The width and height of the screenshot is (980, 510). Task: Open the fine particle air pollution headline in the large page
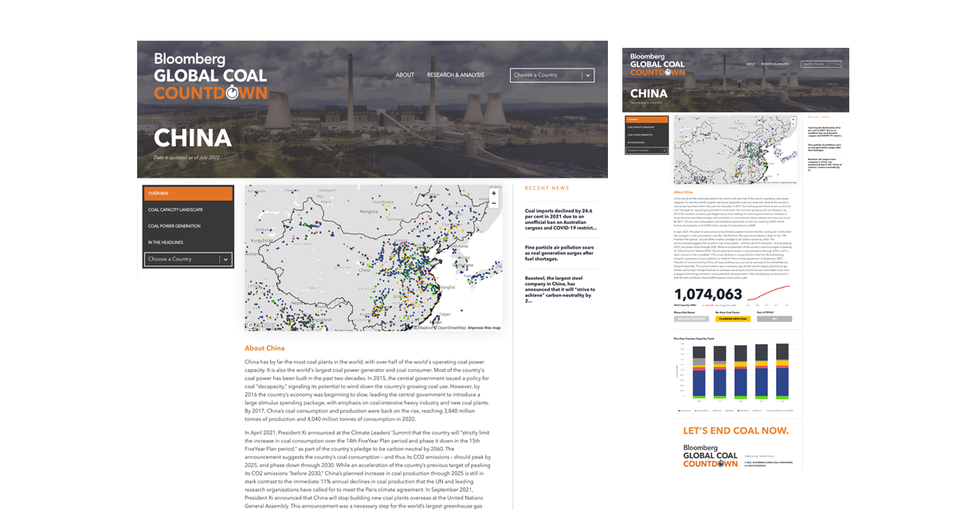pos(561,254)
